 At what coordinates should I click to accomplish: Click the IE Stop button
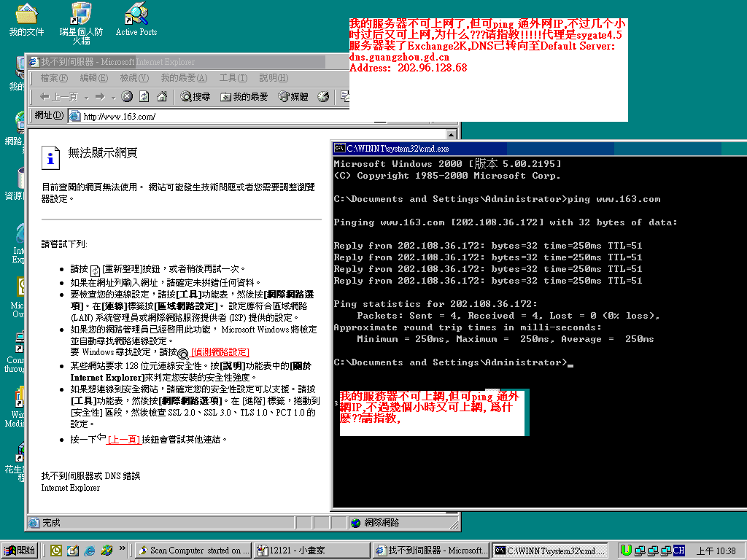(127, 97)
